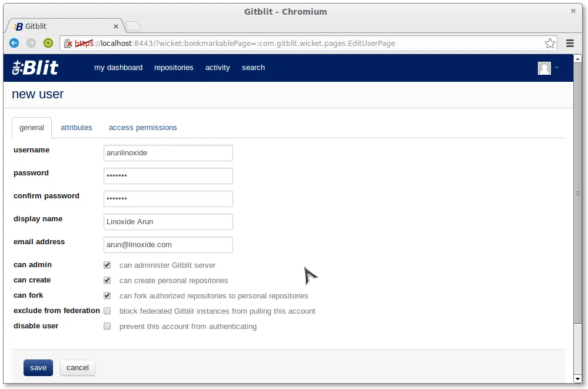Enable the disable user checkbox
The height and width of the screenshot is (389, 588).
click(107, 326)
